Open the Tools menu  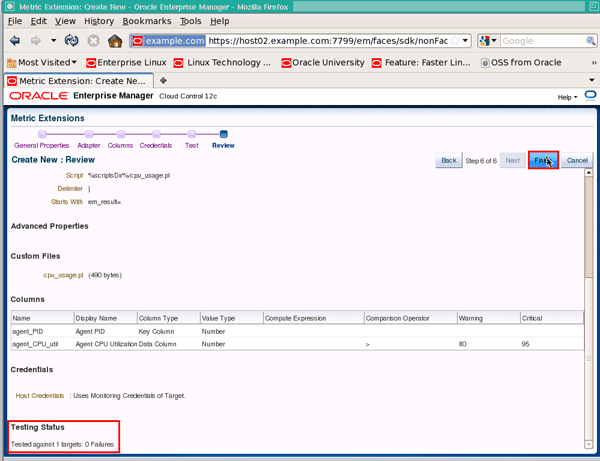(x=191, y=21)
